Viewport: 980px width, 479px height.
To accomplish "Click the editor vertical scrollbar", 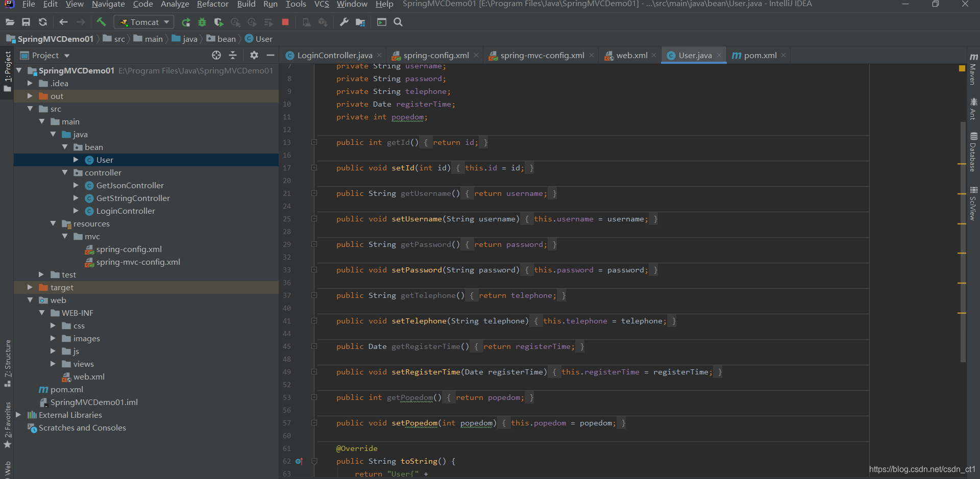I will (963, 240).
